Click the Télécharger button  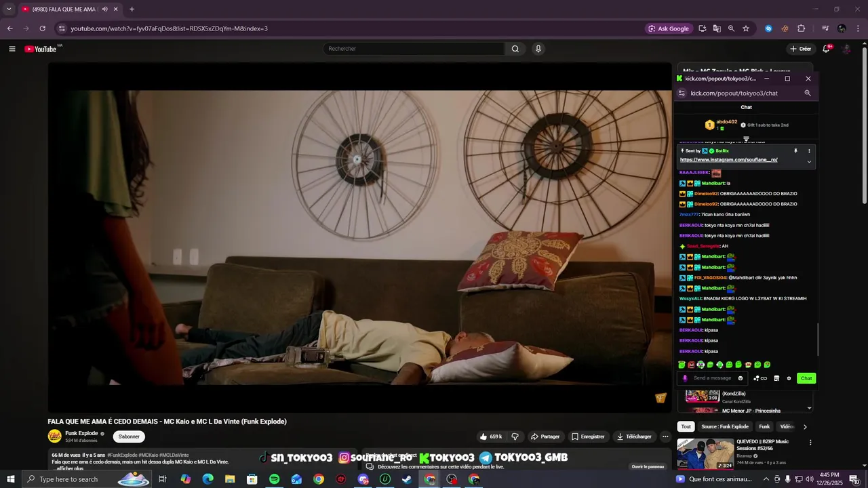634,436
